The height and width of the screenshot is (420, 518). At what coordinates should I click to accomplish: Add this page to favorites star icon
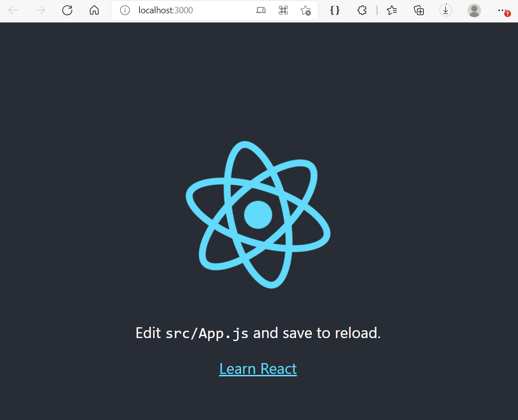305,10
